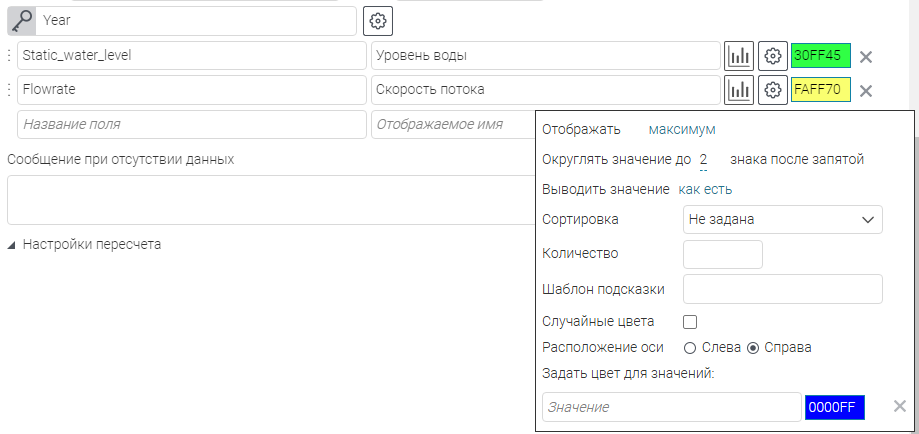Expand Настройки пересчета section

point(84,244)
